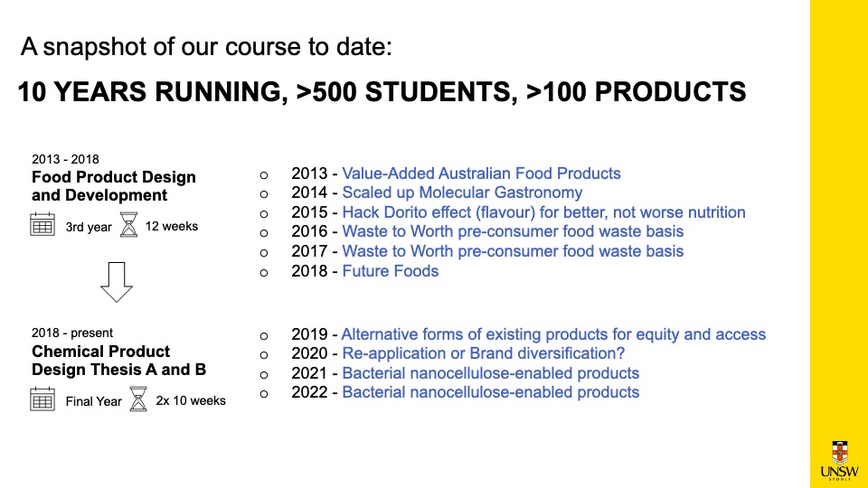Click the UNSW Sydney crest logo

[839, 460]
